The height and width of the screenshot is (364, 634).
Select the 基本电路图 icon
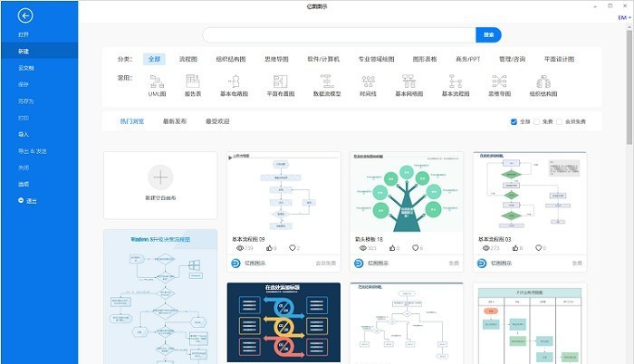pyautogui.click(x=234, y=81)
